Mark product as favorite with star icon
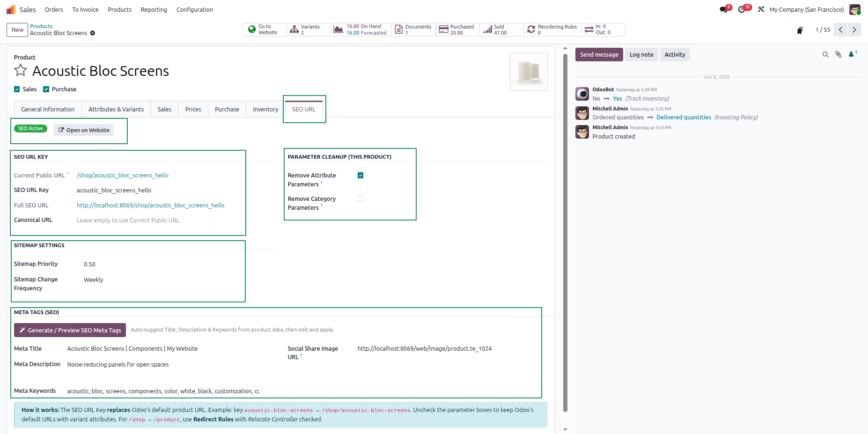 [21, 70]
